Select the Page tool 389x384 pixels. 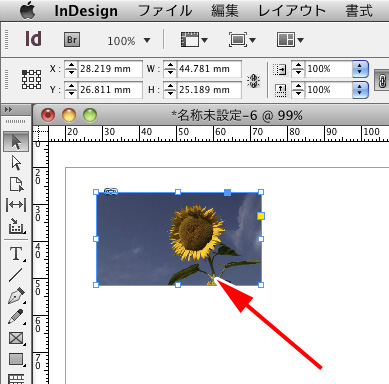tap(16, 184)
